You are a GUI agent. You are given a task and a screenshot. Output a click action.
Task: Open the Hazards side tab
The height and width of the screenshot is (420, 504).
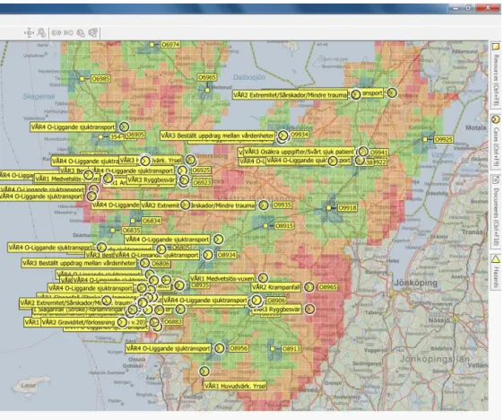[x=496, y=272]
